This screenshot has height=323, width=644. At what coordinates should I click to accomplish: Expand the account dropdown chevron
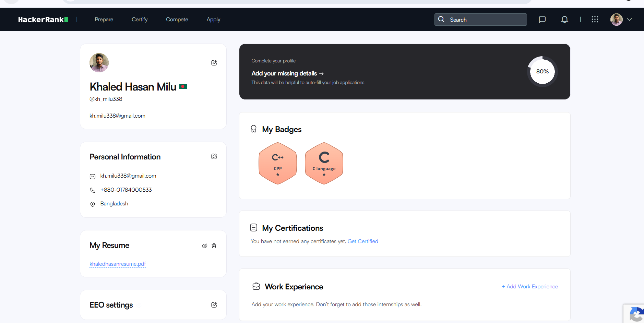click(630, 20)
